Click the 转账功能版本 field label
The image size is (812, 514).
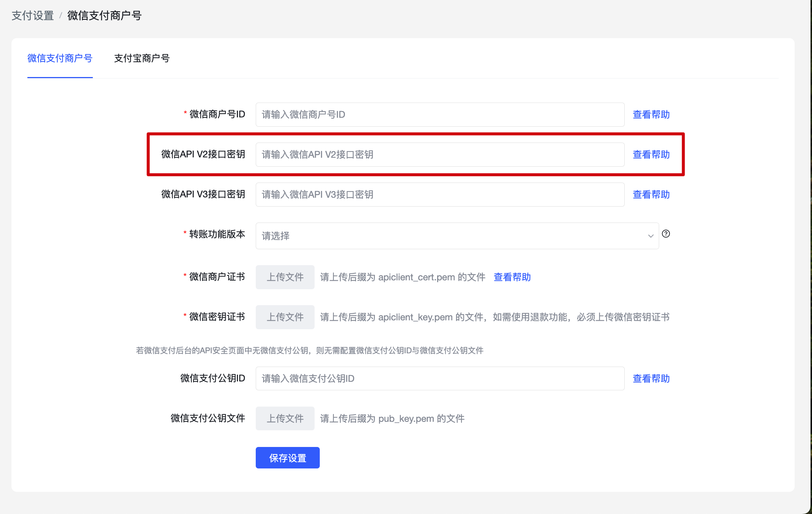(x=217, y=234)
